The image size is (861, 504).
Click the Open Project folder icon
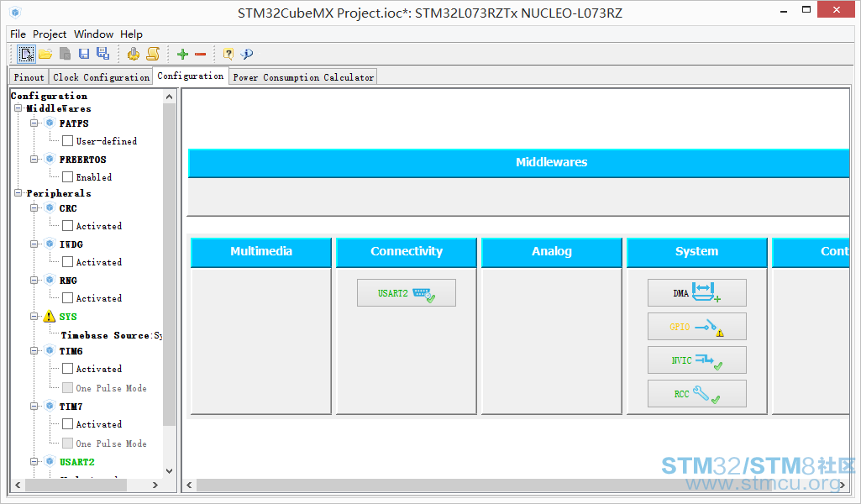(45, 54)
